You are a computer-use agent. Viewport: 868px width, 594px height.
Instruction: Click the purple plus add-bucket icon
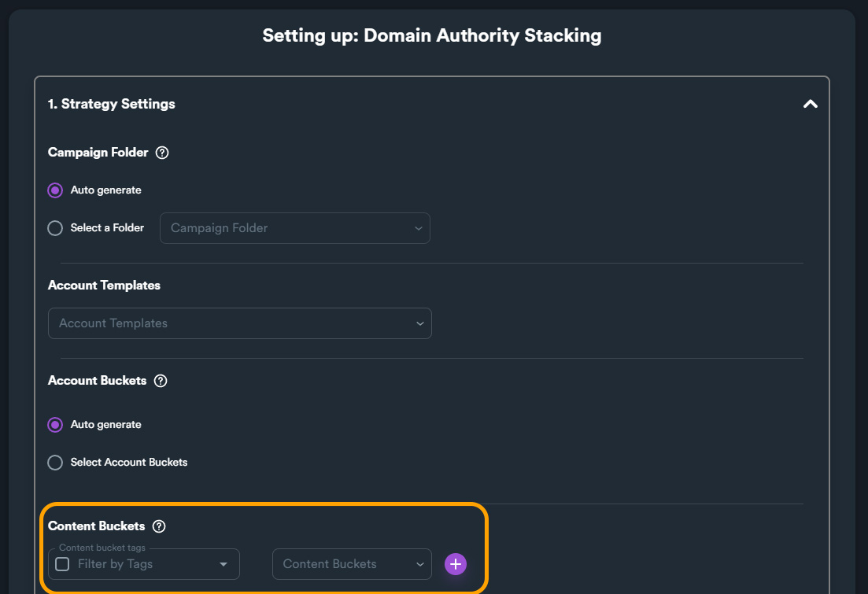(x=456, y=564)
